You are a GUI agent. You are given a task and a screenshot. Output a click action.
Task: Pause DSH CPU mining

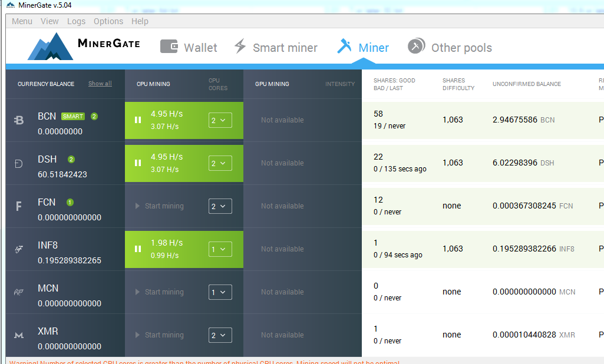pos(138,163)
